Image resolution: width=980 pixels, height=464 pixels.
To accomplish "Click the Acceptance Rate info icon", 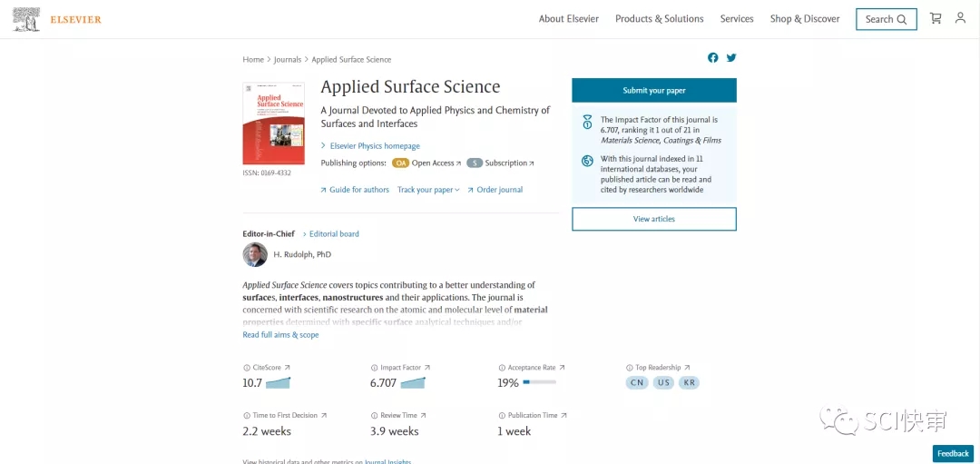I will pyautogui.click(x=502, y=368).
